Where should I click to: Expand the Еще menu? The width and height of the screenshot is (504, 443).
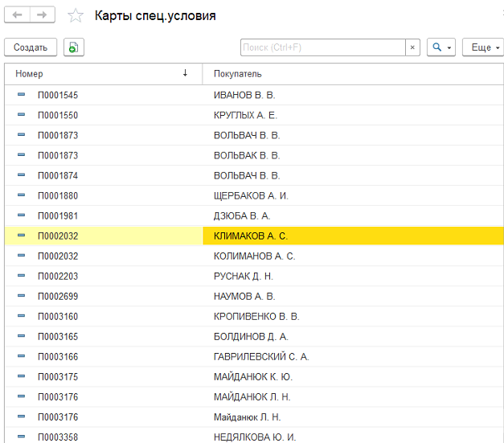(x=485, y=47)
